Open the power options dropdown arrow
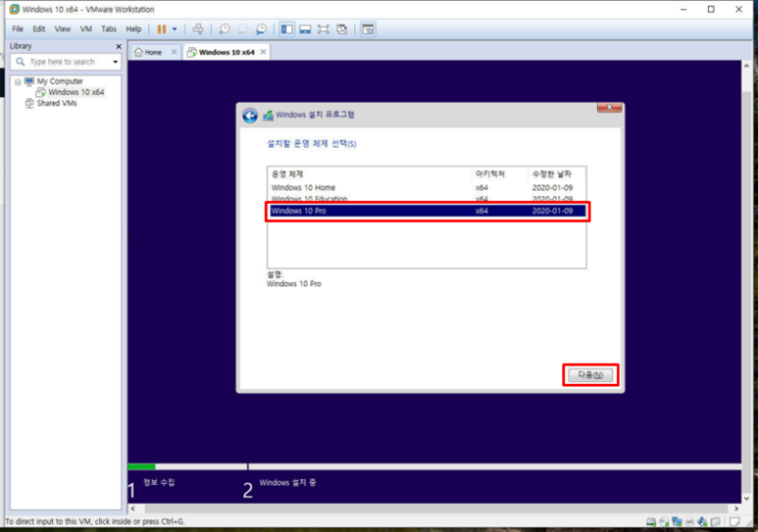 (175, 29)
